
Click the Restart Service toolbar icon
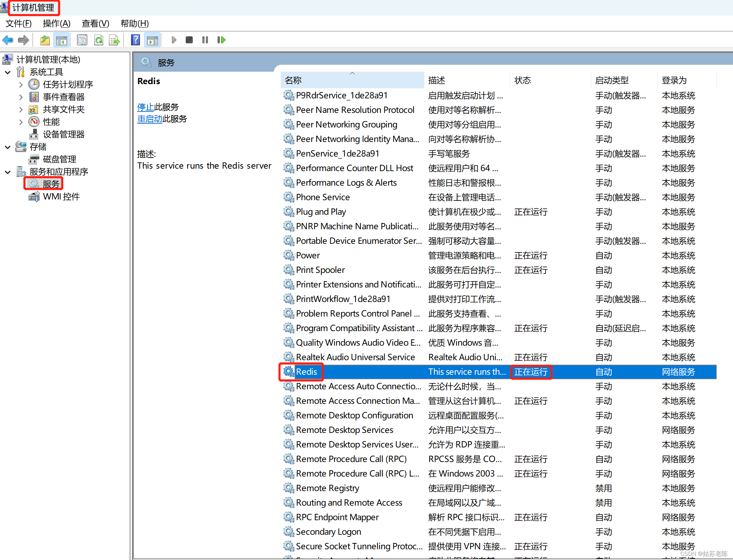point(221,40)
